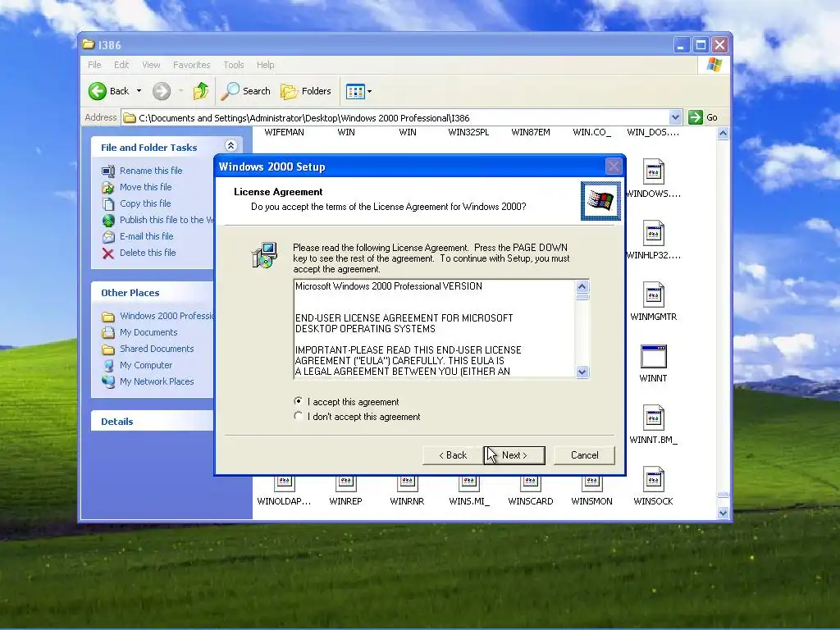The image size is (840, 630).
Task: Toggle the Folders pane button
Action: tap(306, 91)
